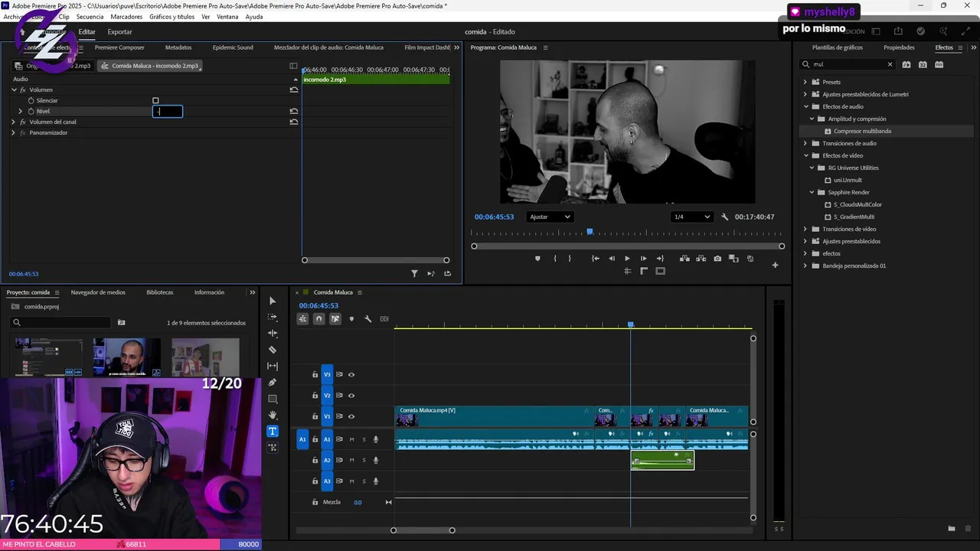This screenshot has width=980, height=551.
Task: Open the Secuencia menu
Action: tap(90, 17)
